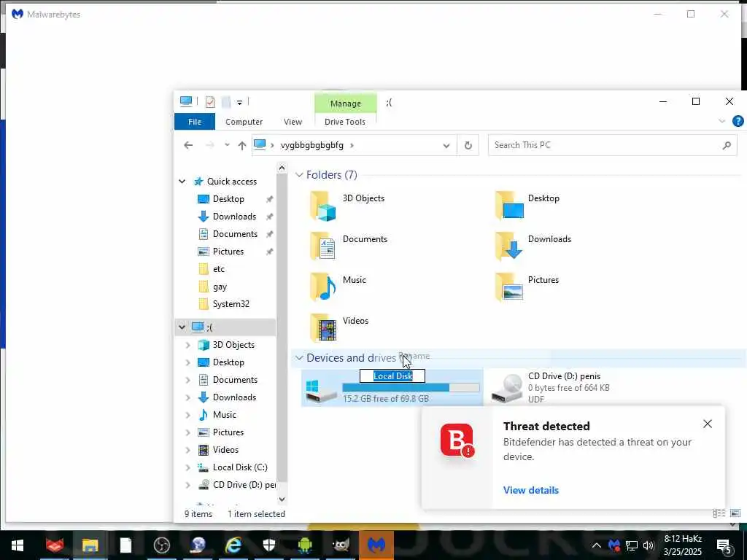Screen dimensions: 747x560
Task: Select Videos in the navigation tree
Action: (x=225, y=449)
